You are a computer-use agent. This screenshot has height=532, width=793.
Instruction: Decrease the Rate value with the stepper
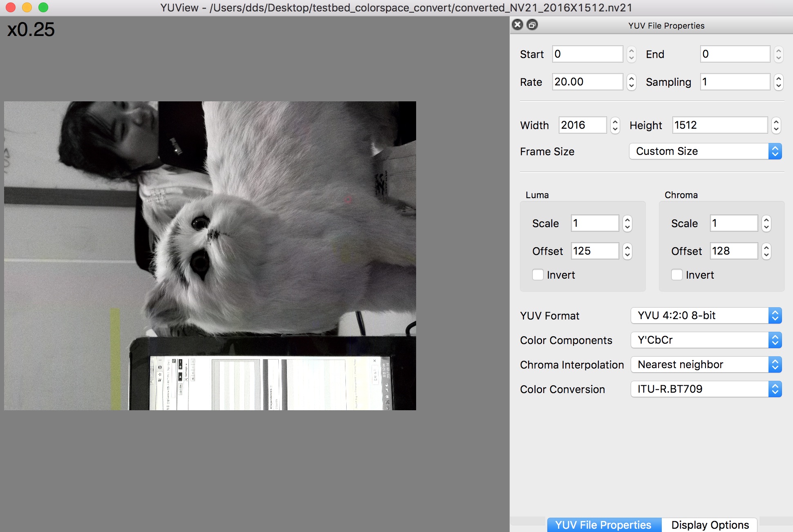632,85
